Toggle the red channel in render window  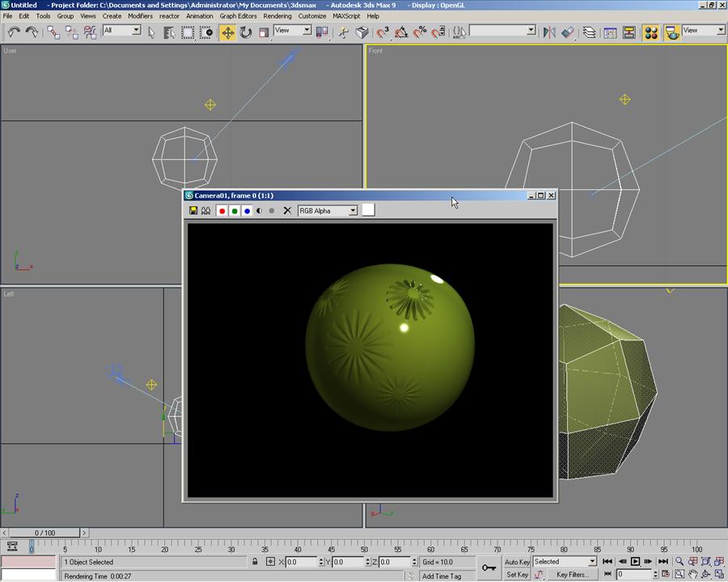point(222,211)
